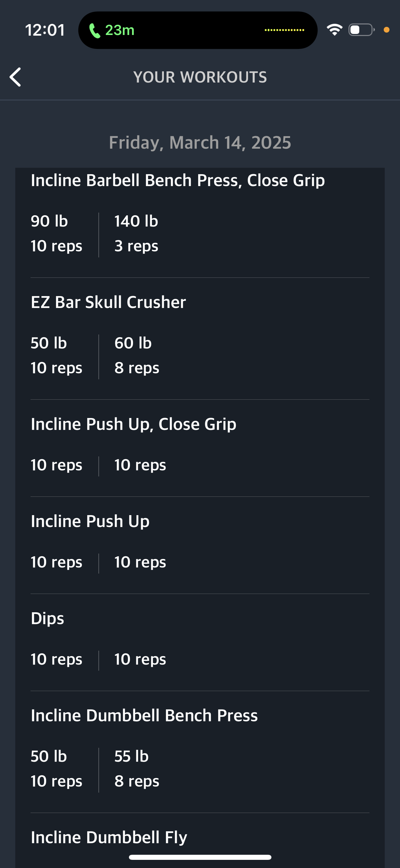Tap the 90 lb 10 reps set
Image resolution: width=400 pixels, height=868 pixels.
56,234
